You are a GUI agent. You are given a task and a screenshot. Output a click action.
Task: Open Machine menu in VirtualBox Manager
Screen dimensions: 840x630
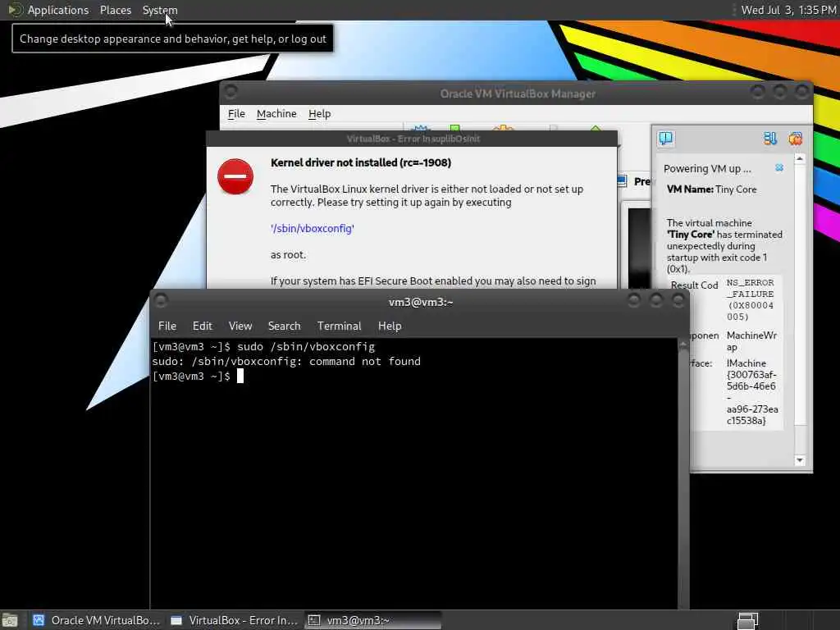[276, 113]
